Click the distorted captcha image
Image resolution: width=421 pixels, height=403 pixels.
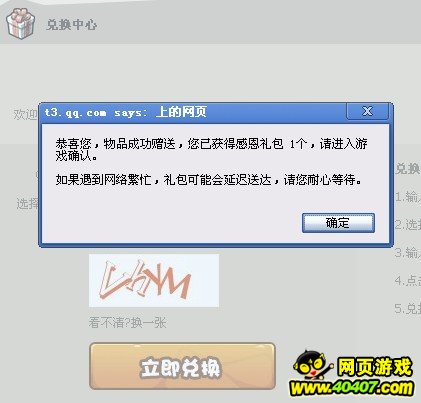click(x=154, y=280)
